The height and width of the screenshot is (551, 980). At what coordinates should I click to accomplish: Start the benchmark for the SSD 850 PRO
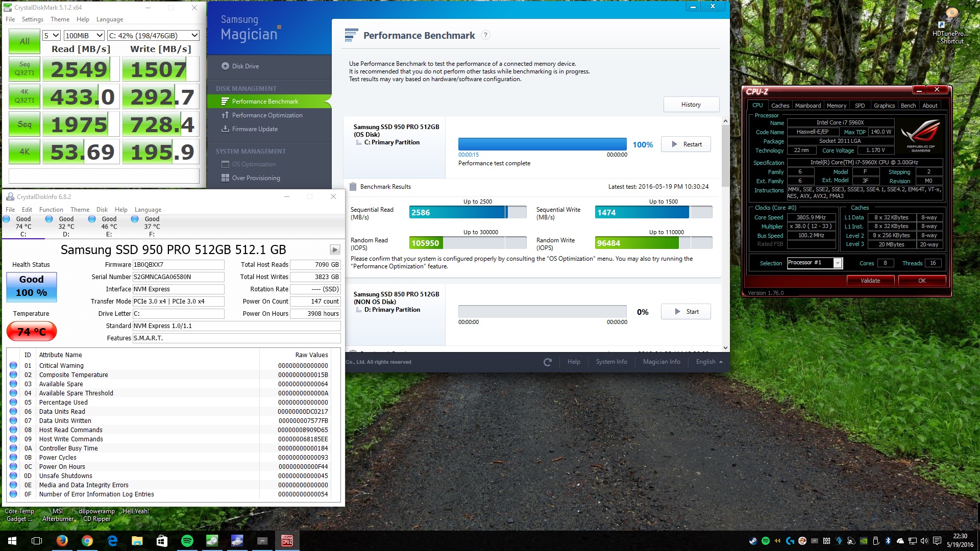click(686, 312)
